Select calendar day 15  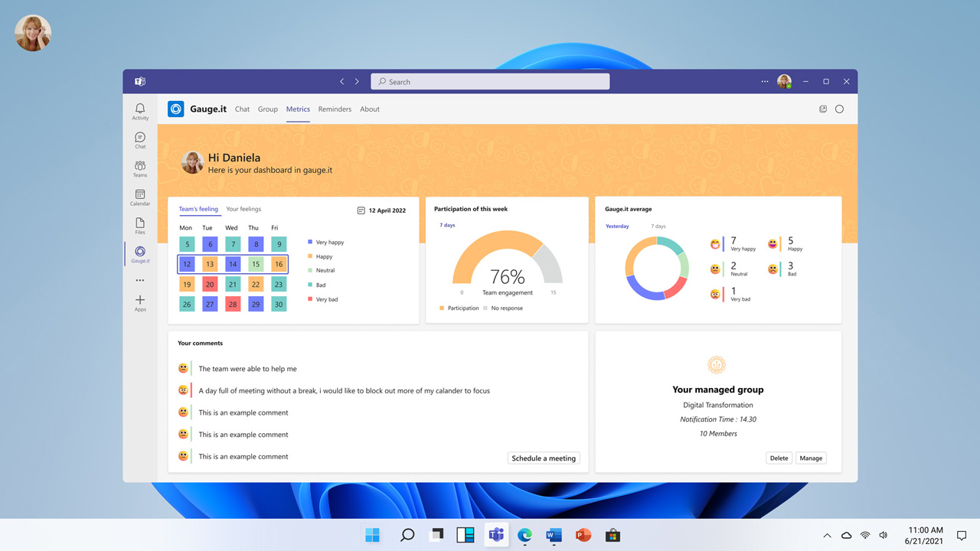pos(256,264)
